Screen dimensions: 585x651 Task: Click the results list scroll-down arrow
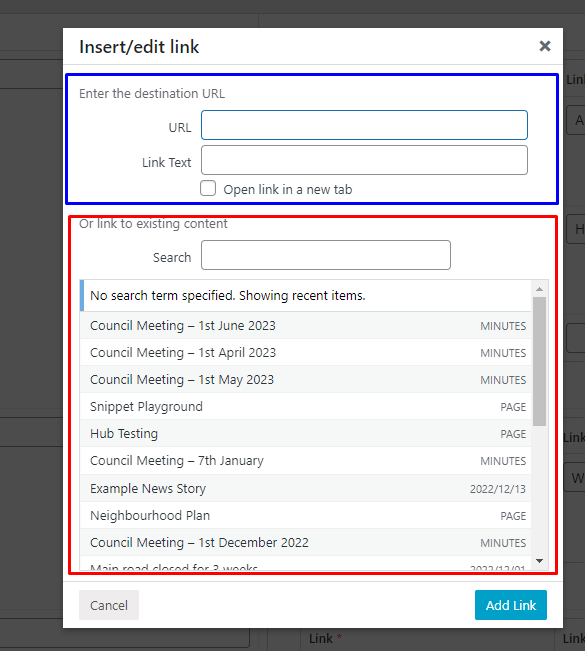[x=539, y=561]
